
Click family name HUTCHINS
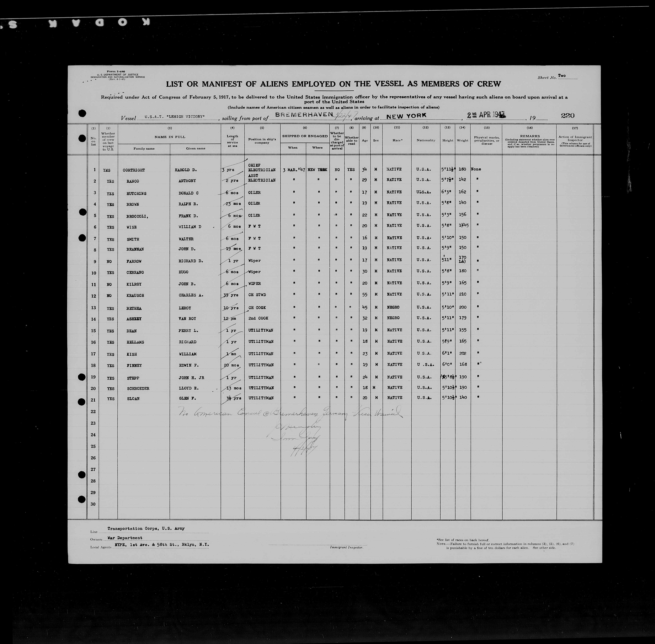136,194
